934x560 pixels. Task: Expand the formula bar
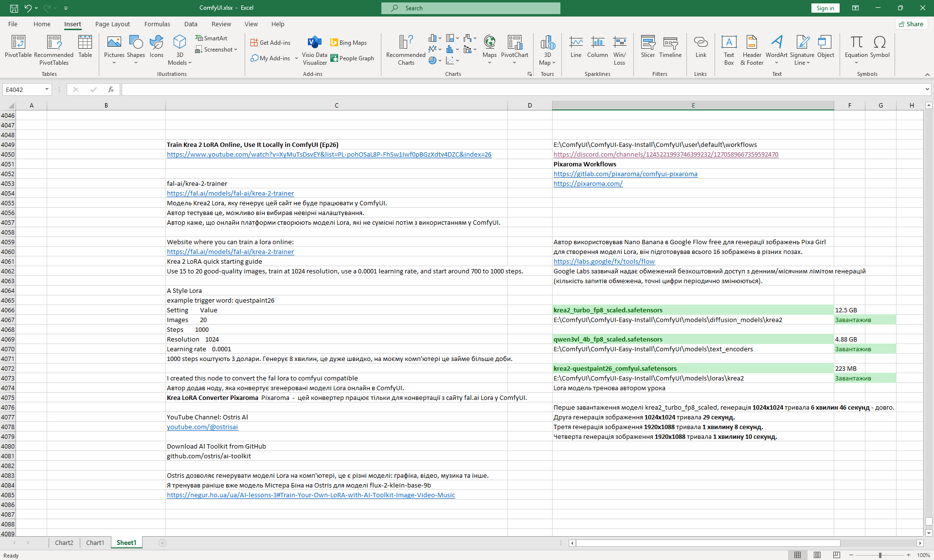pyautogui.click(x=927, y=90)
